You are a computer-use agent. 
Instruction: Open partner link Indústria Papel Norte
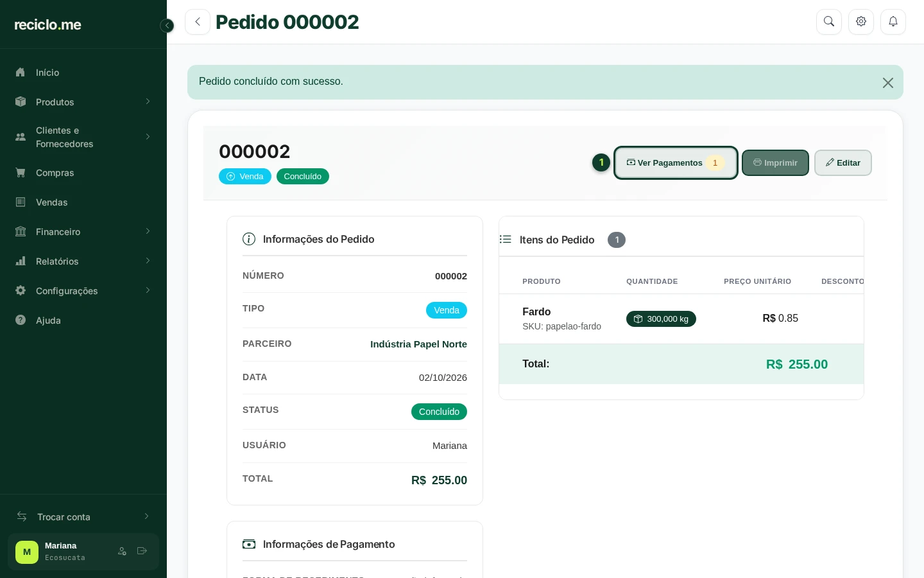(x=418, y=344)
